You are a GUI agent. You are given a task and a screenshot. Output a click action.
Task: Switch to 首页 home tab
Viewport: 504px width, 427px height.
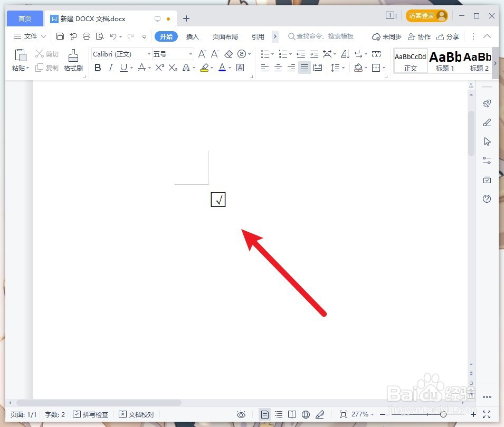[x=25, y=18]
